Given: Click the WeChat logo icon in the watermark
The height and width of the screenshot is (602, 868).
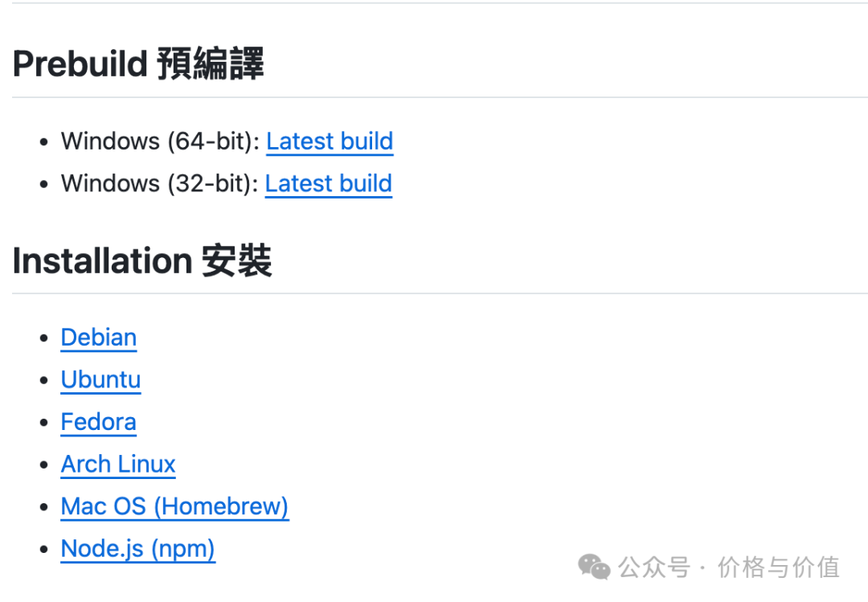Looking at the screenshot, I should [595, 567].
